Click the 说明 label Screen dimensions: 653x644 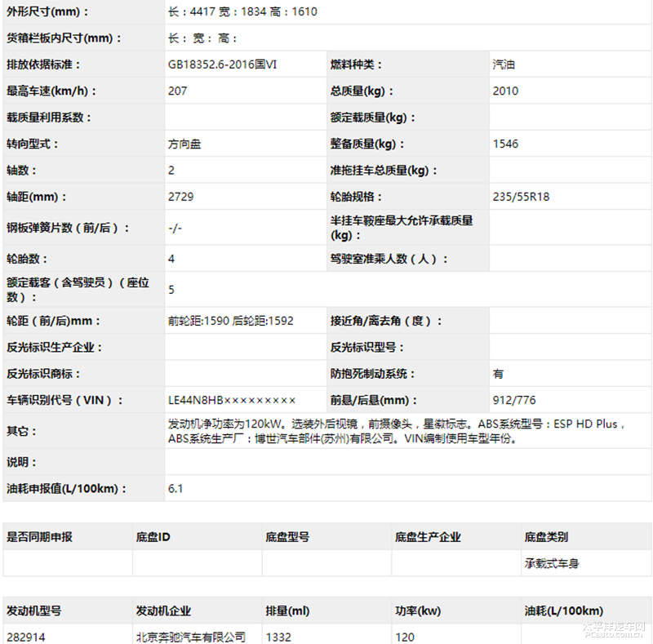pos(21,462)
